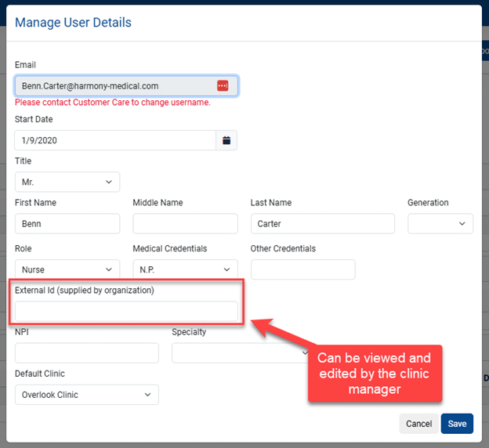Click the red clinic manager annotation callout
Image resolution: width=489 pixels, height=448 pixels.
click(375, 373)
